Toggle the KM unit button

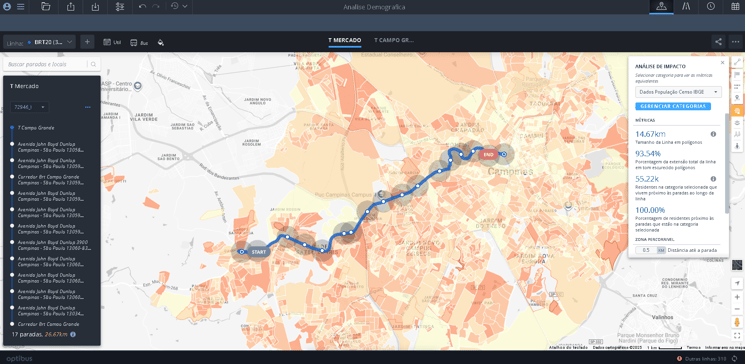pyautogui.click(x=661, y=250)
